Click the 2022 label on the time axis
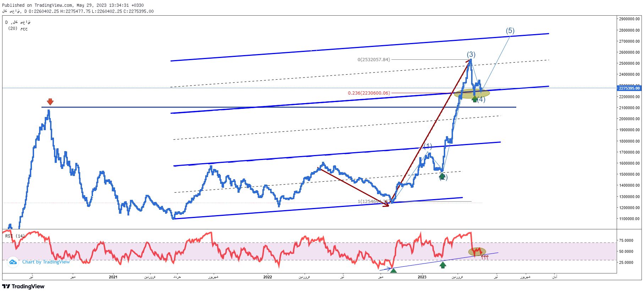This screenshot has height=293, width=644. click(268, 277)
